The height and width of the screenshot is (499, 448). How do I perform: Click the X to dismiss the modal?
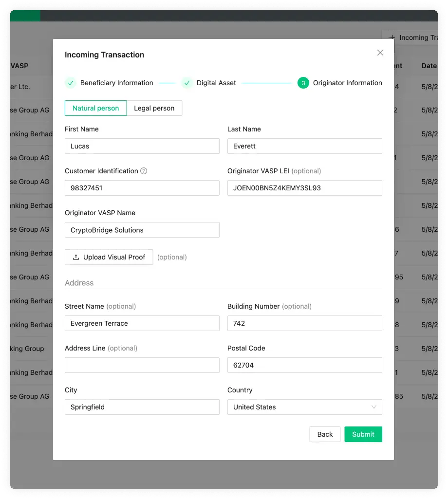coord(380,53)
